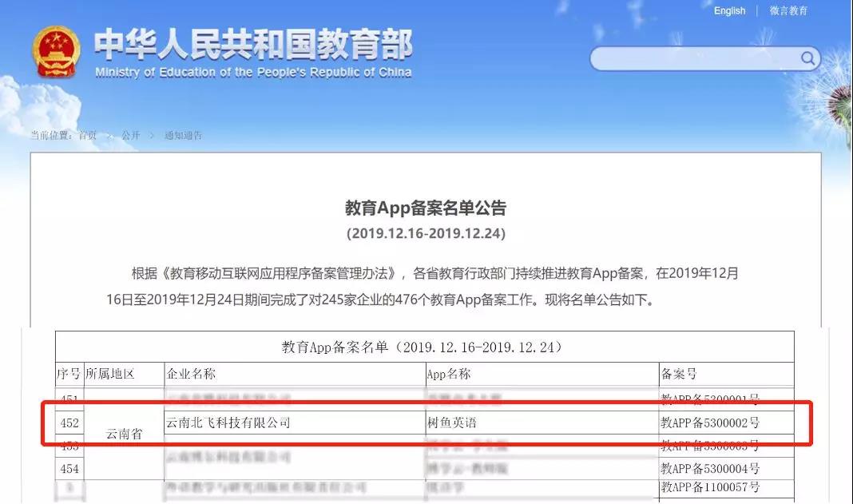Select the cell 454
This screenshot has height=504, width=853.
point(69,469)
